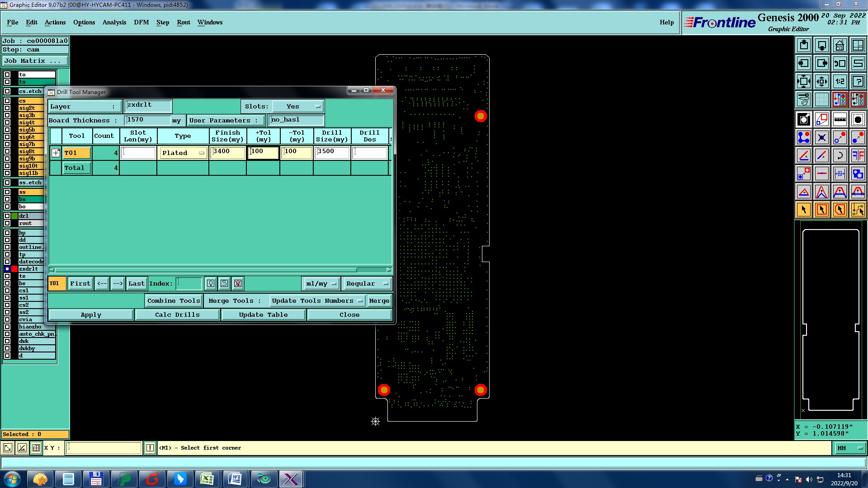The width and height of the screenshot is (868, 488).
Task: Open the Rout menu
Action: (x=183, y=22)
